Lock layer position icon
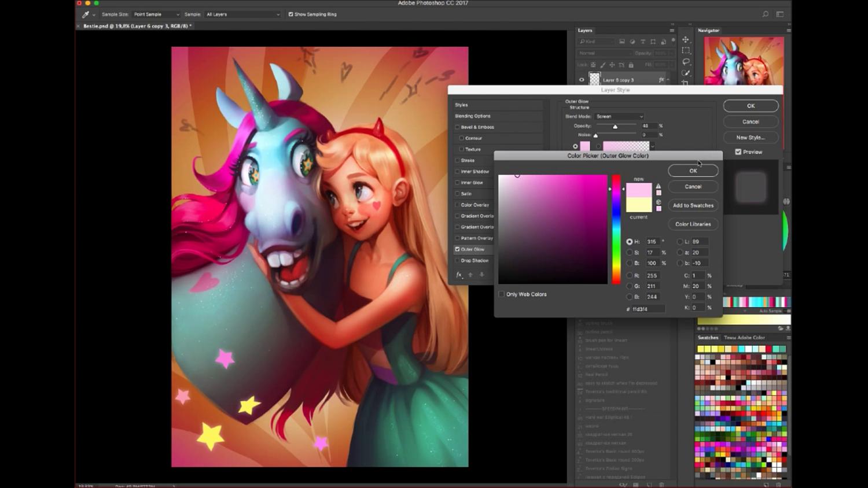This screenshot has height=488, width=868. click(x=612, y=65)
